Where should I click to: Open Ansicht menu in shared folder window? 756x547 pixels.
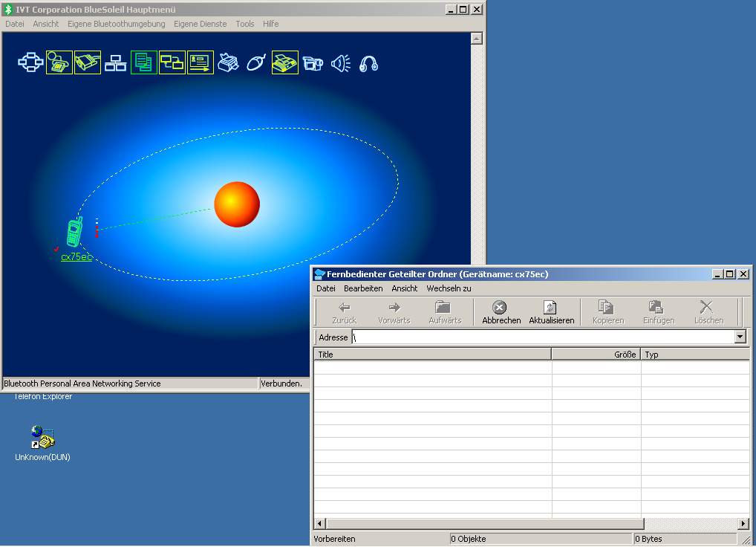405,288
